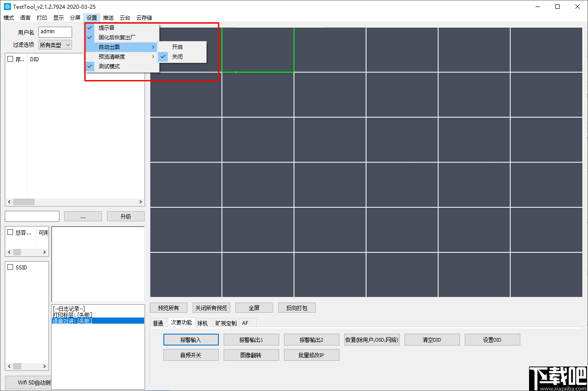The height and width of the screenshot is (391, 588).
Task: Switch to the AF tab
Action: [x=246, y=323]
